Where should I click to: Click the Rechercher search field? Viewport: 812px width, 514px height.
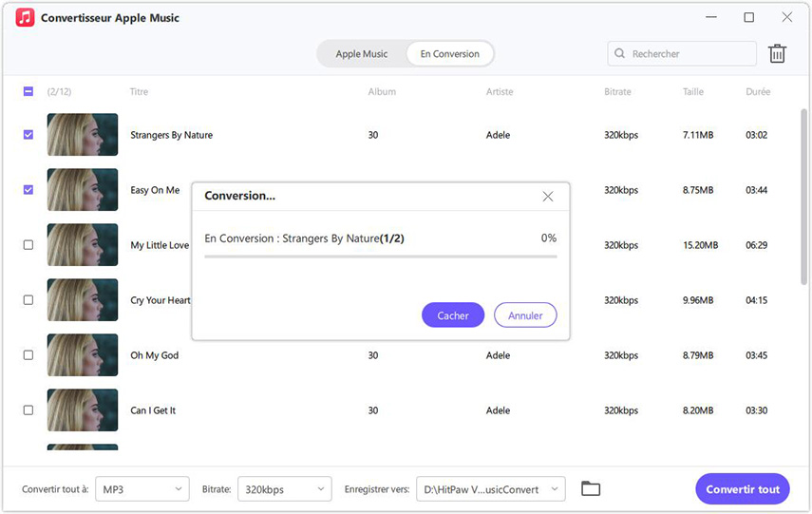pyautogui.click(x=682, y=53)
